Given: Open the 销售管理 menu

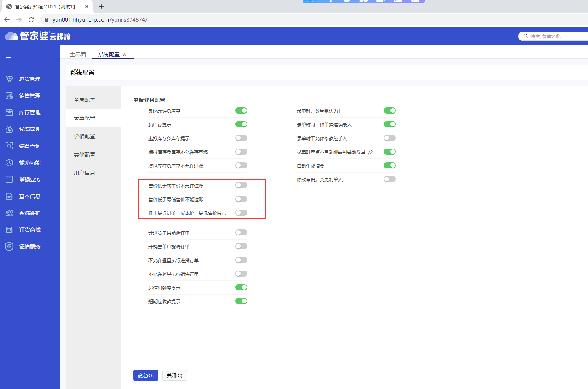Looking at the screenshot, I should pos(30,96).
